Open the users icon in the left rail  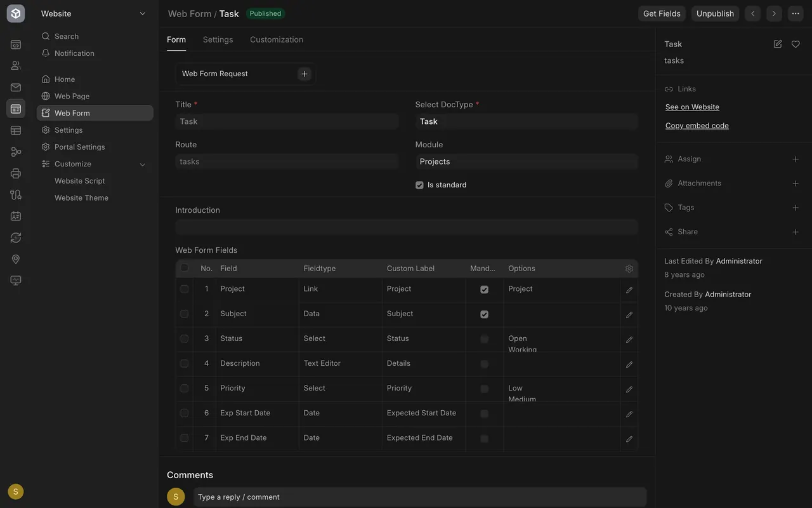(16, 65)
